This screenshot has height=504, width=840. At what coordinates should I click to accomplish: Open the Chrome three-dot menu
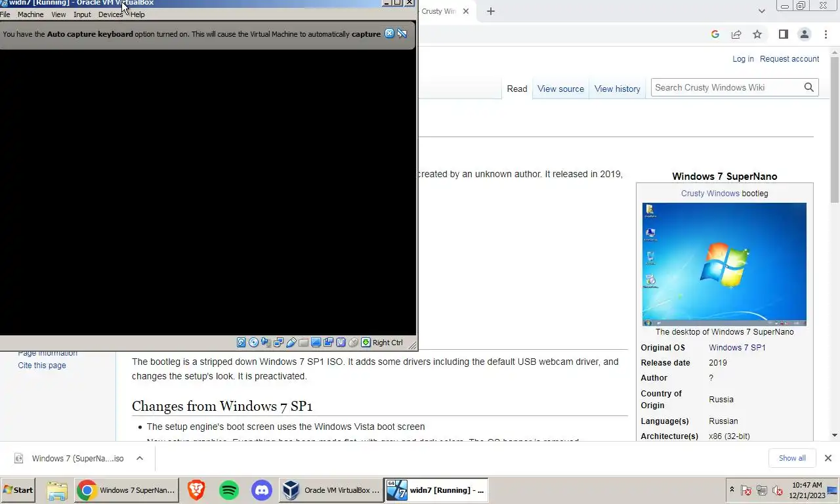pyautogui.click(x=825, y=34)
